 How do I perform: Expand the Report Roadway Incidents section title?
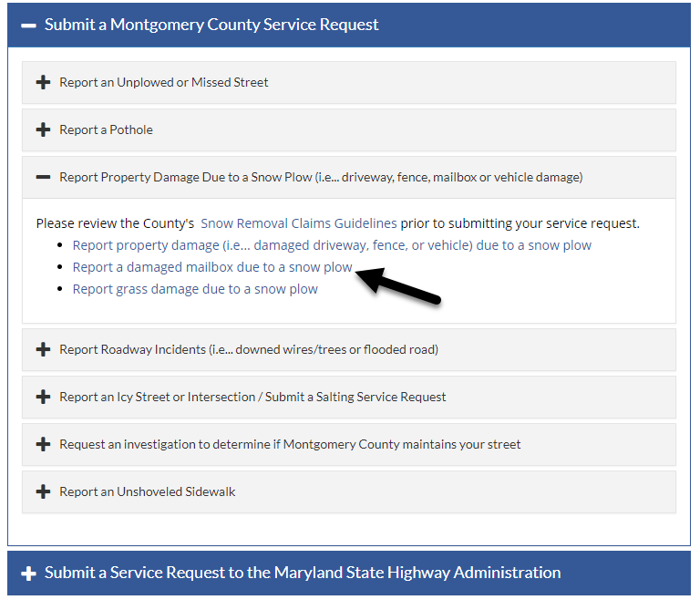click(x=249, y=349)
